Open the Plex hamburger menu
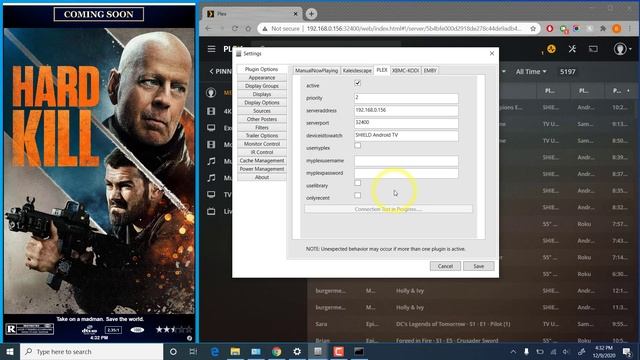640x360 pixels. pos(211,49)
